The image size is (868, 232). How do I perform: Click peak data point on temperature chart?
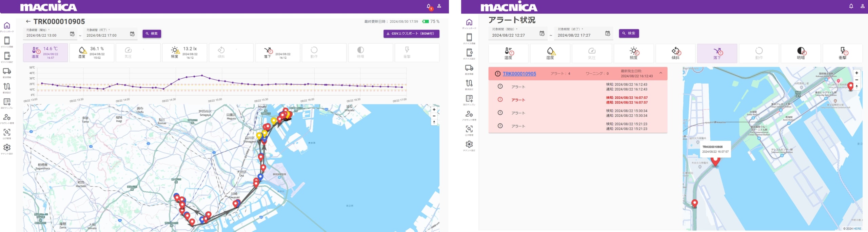pos(202,75)
